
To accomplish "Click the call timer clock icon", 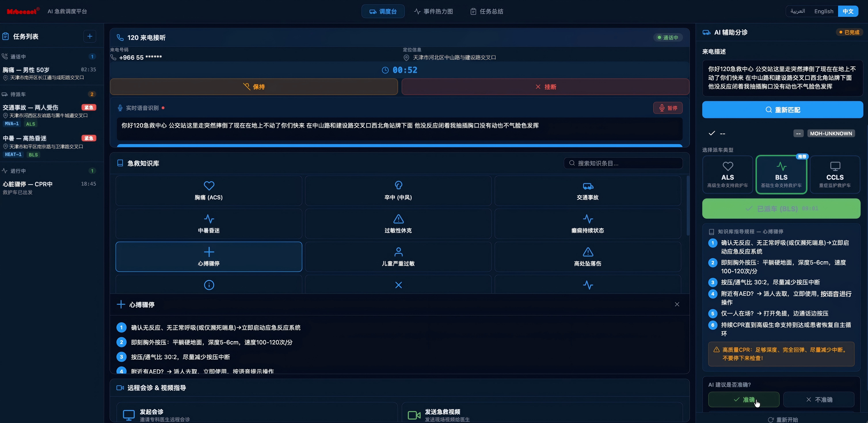I will [385, 70].
